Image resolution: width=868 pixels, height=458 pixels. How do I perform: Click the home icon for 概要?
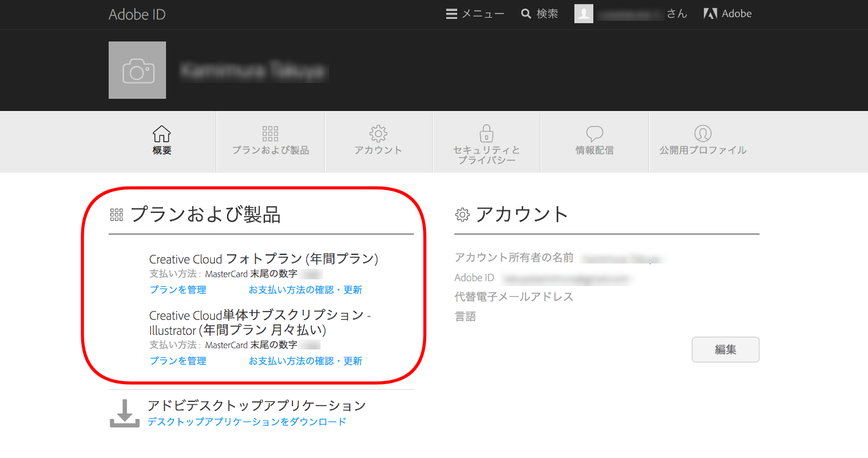(162, 134)
